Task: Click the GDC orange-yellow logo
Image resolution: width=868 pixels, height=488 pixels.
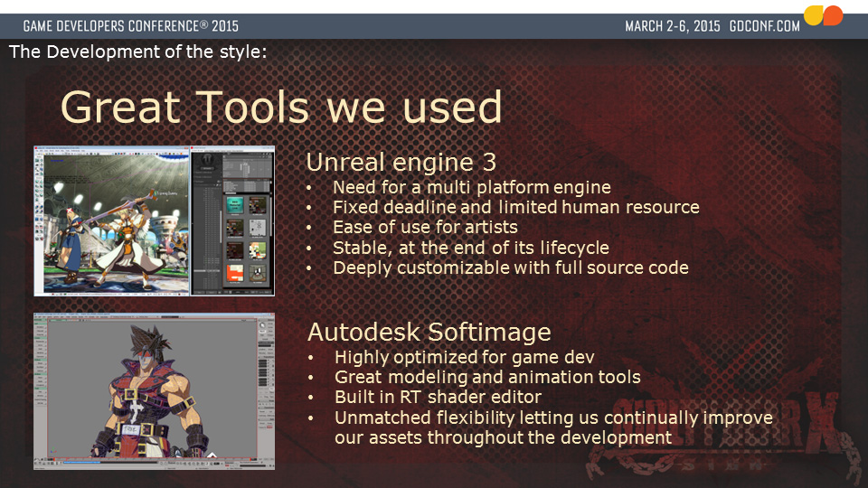Action: click(x=823, y=15)
